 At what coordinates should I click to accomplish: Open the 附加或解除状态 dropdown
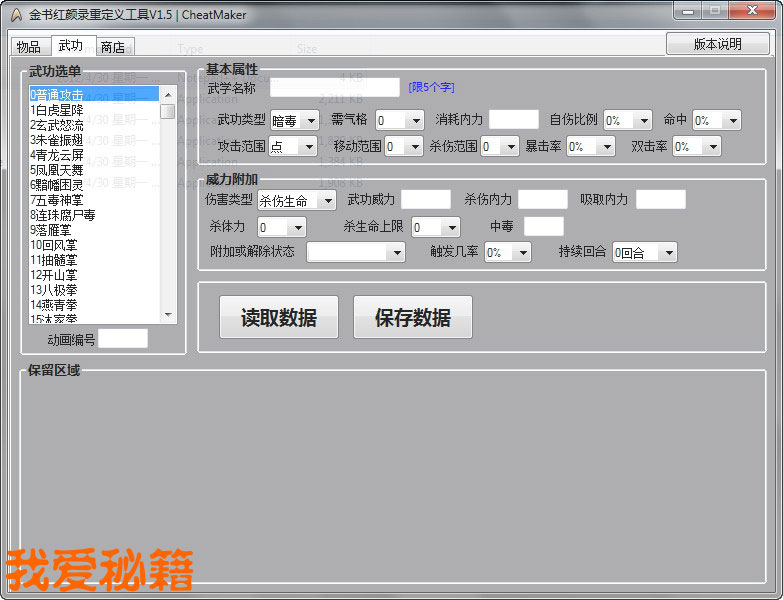coord(355,252)
